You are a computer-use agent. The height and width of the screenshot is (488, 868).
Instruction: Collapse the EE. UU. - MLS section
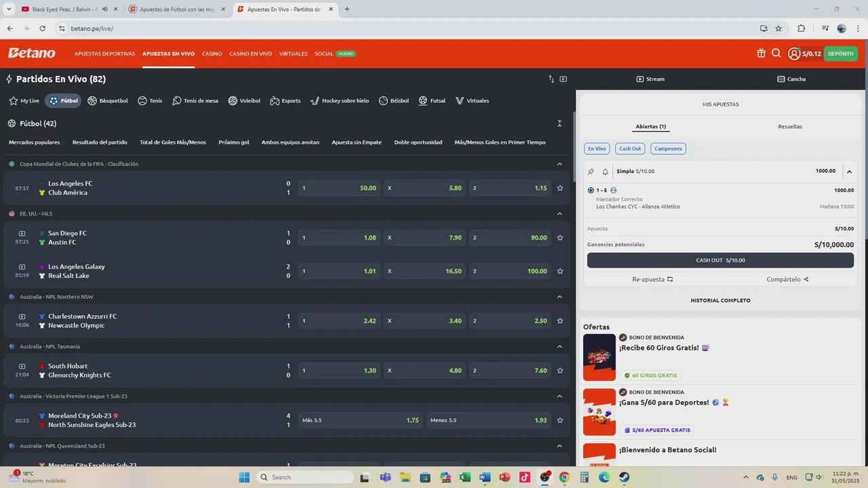(559, 213)
